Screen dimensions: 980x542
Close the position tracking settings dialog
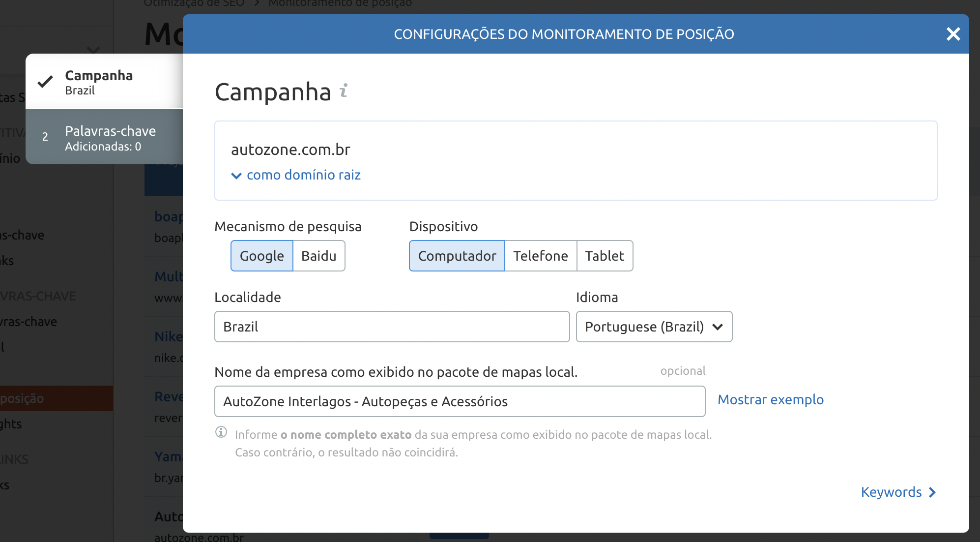pyautogui.click(x=953, y=34)
